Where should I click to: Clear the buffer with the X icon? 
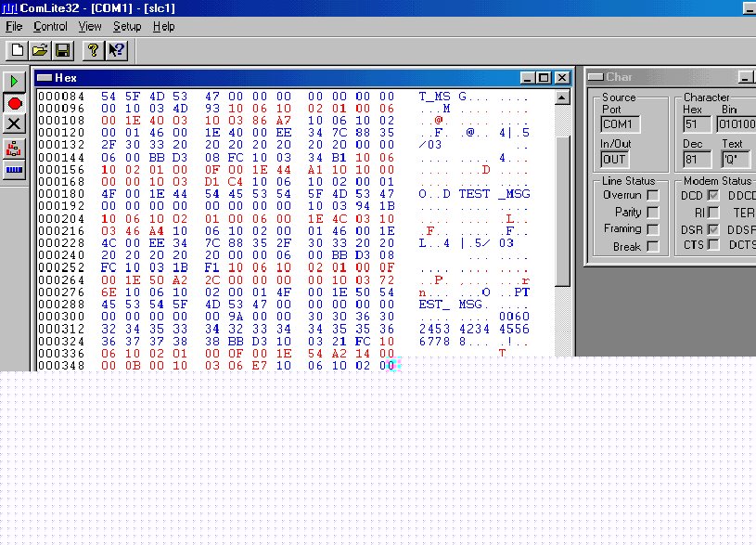[x=14, y=124]
